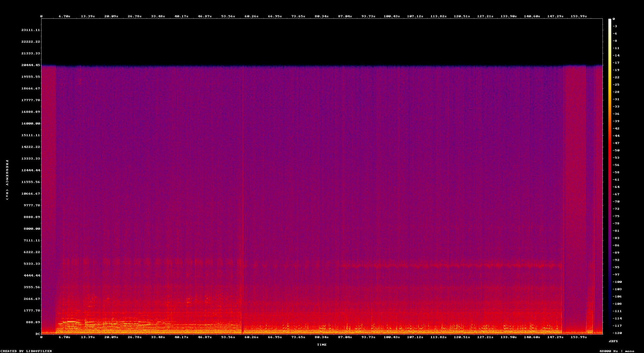The height and width of the screenshot is (353, 644).
Task: Click the 888.89 frequency axis label
Action: click(x=33, y=322)
